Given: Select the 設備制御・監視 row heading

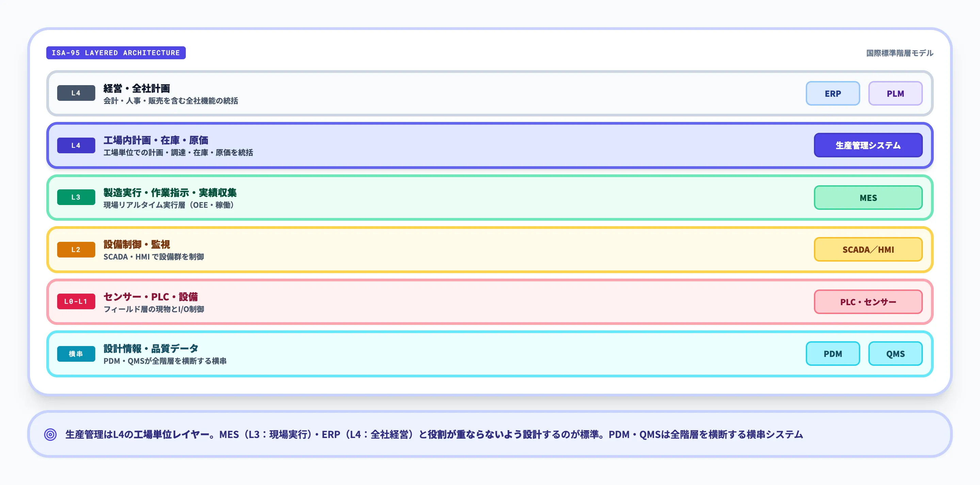Looking at the screenshot, I should point(136,245).
